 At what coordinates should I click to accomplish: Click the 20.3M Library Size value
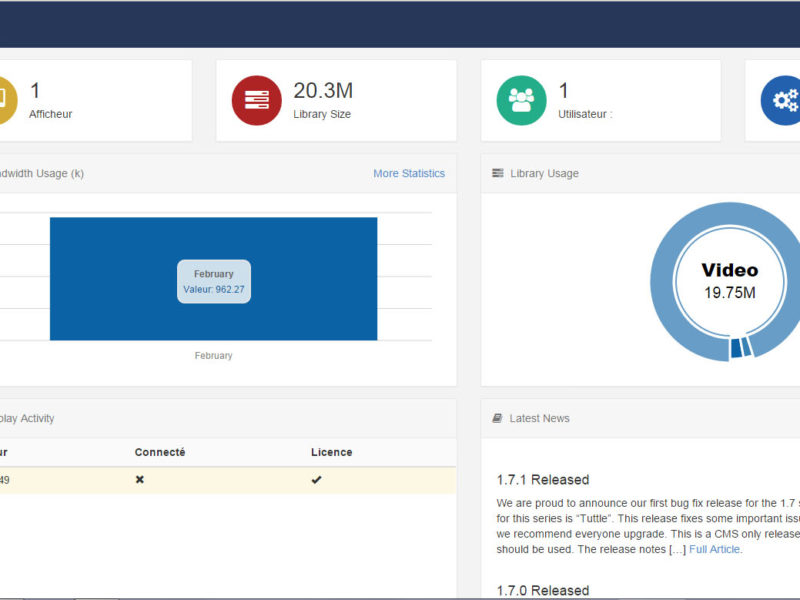pyautogui.click(x=322, y=91)
